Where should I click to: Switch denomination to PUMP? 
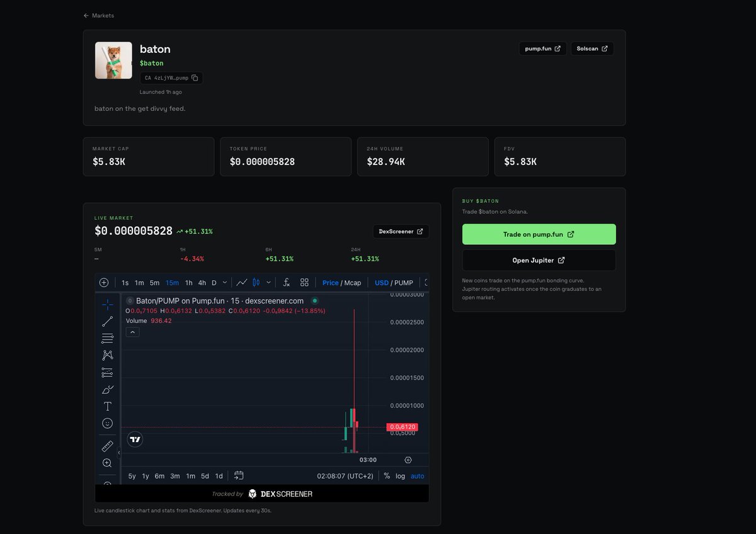(x=404, y=283)
